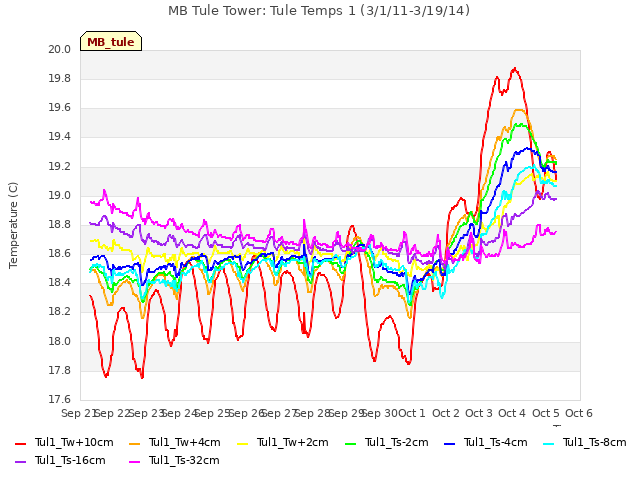
Task: Click the 18.8 y-axis tick label
Action: point(60,224)
